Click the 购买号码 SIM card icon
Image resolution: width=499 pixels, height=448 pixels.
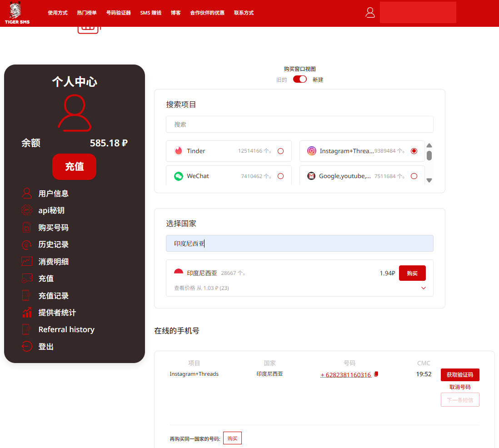(x=27, y=227)
